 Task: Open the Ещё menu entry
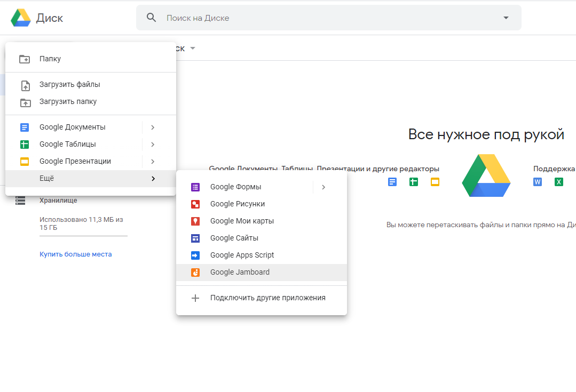pos(91,178)
